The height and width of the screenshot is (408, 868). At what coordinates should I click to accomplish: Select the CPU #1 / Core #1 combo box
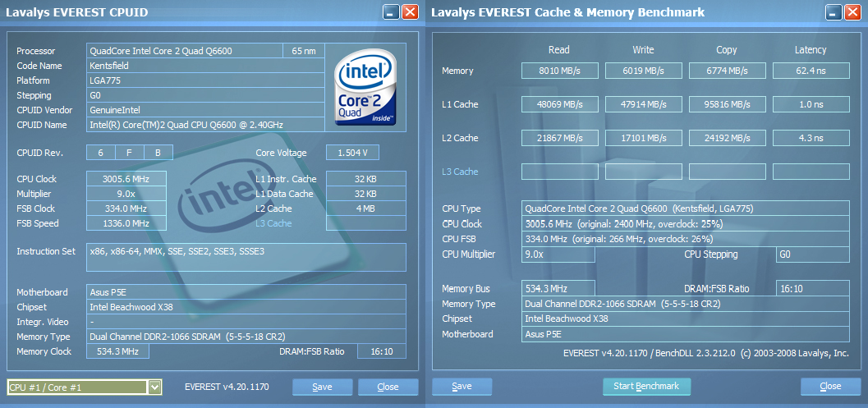(x=84, y=387)
